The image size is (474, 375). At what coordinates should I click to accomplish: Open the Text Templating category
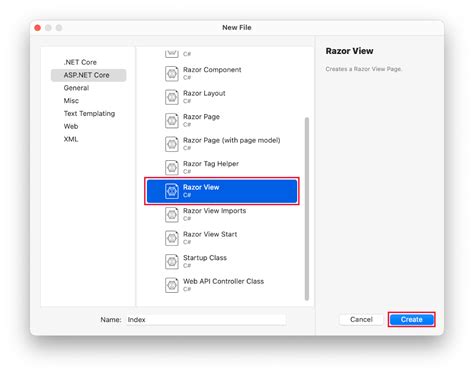[89, 113]
